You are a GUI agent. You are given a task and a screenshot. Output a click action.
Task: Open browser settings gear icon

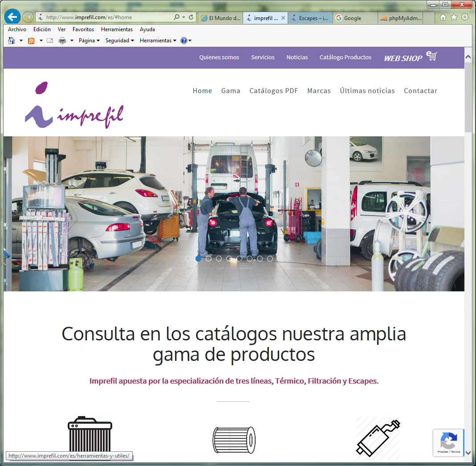[x=465, y=17]
